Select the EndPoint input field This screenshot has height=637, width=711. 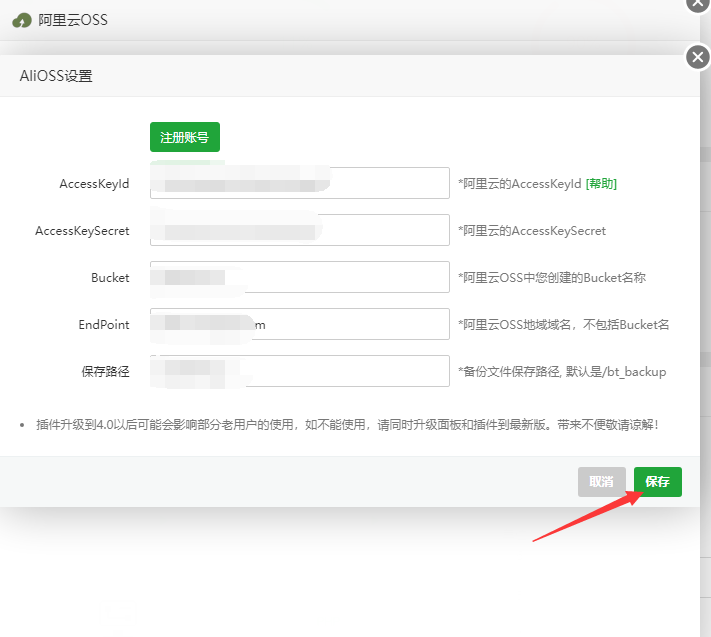point(300,324)
